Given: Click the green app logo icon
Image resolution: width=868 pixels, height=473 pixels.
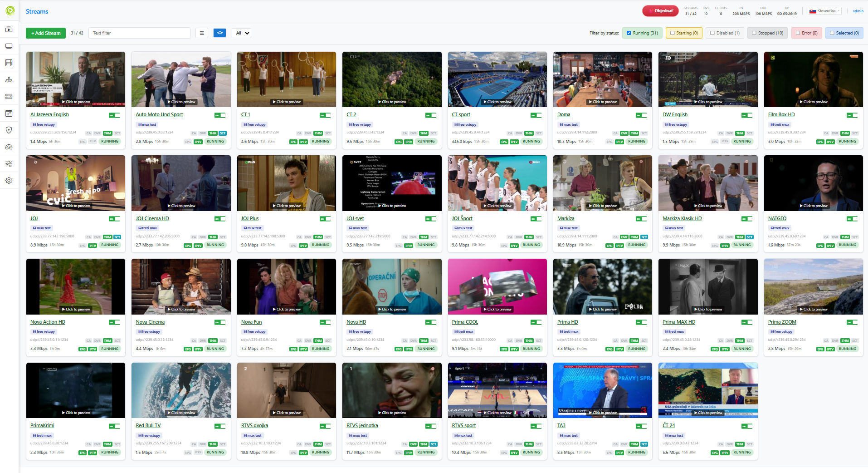Looking at the screenshot, I should click(10, 10).
